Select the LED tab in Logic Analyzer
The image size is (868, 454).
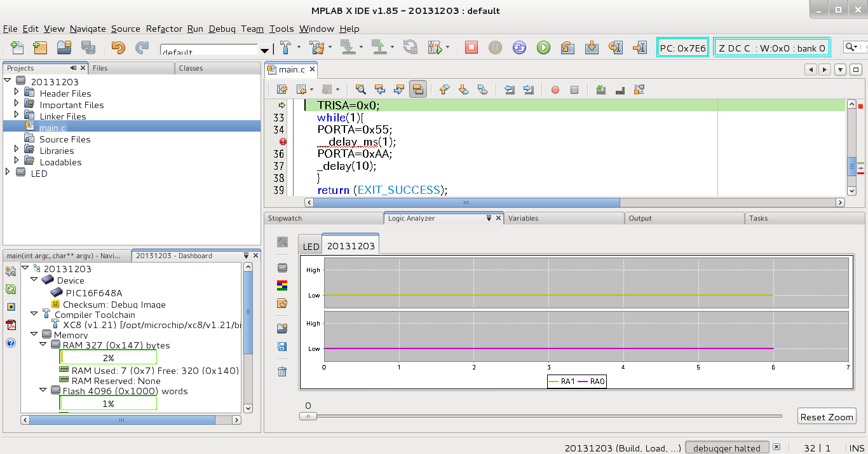tap(311, 247)
